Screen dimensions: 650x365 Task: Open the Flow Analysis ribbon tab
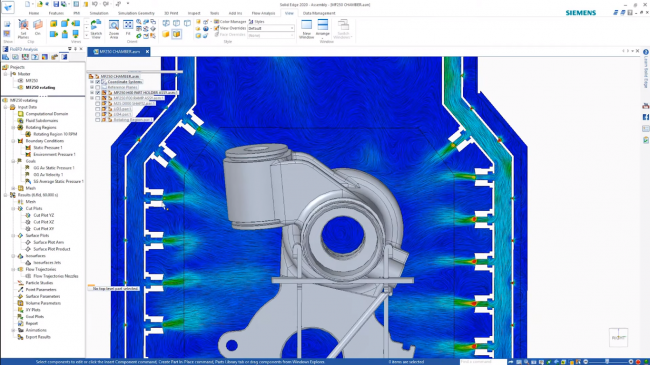[x=263, y=13]
